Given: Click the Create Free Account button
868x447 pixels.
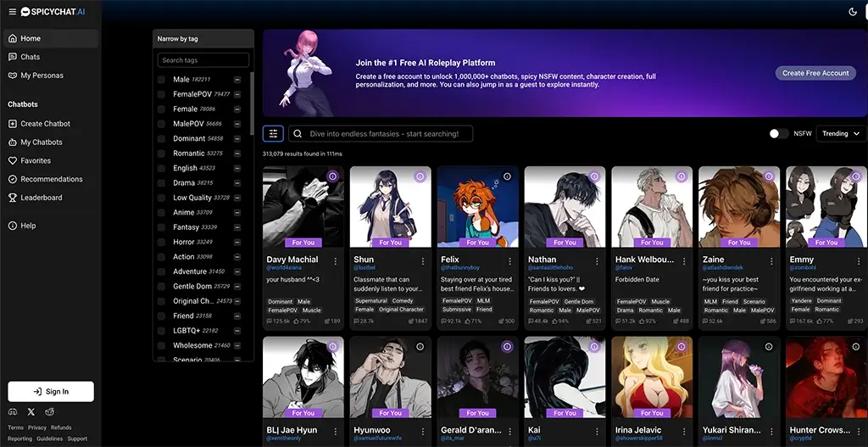Looking at the screenshot, I should 815,73.
